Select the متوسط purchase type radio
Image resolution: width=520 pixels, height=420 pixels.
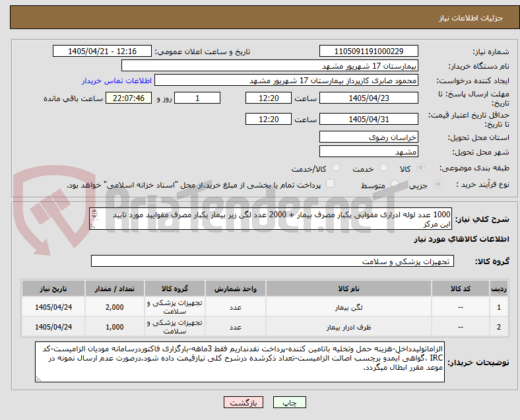point(395,184)
